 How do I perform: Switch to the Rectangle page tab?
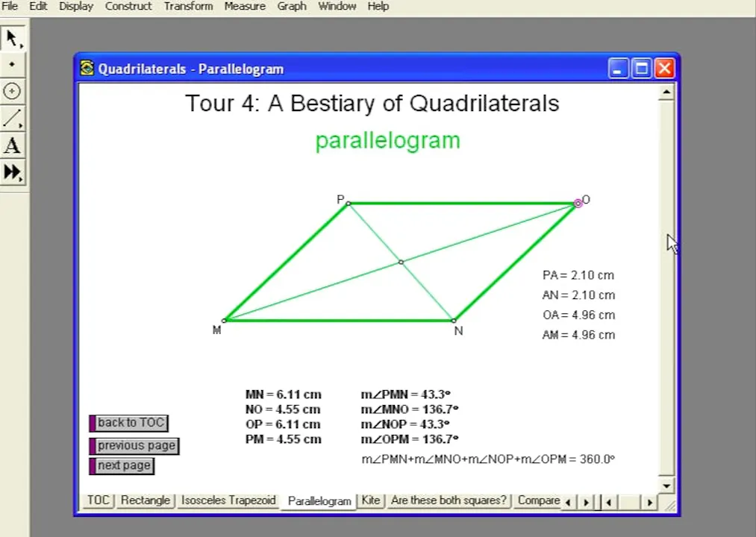145,500
